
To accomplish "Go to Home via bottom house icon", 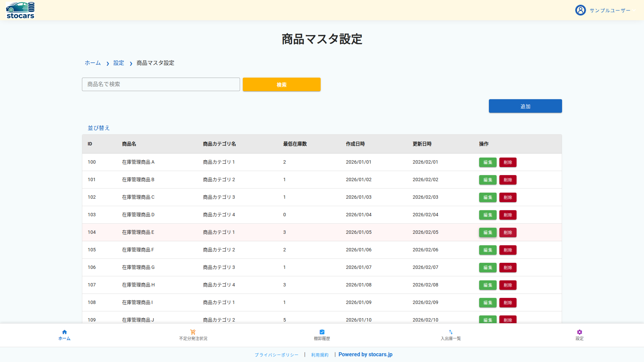I will [64, 332].
